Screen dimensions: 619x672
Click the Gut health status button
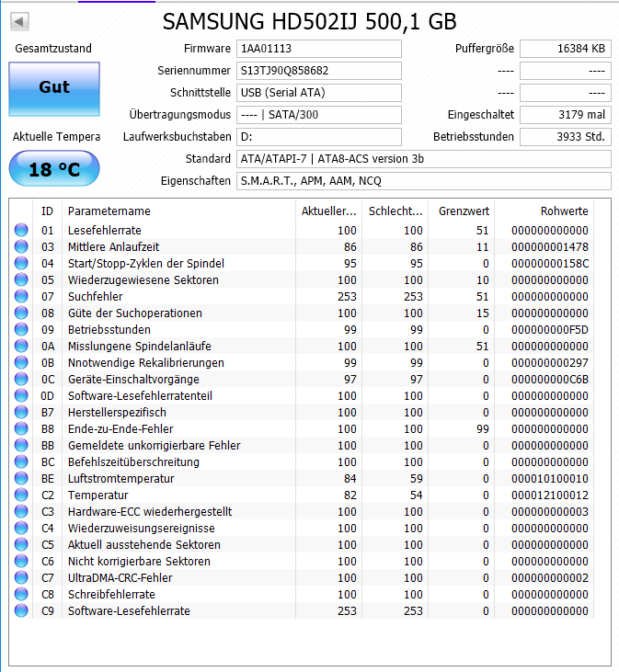click(54, 89)
